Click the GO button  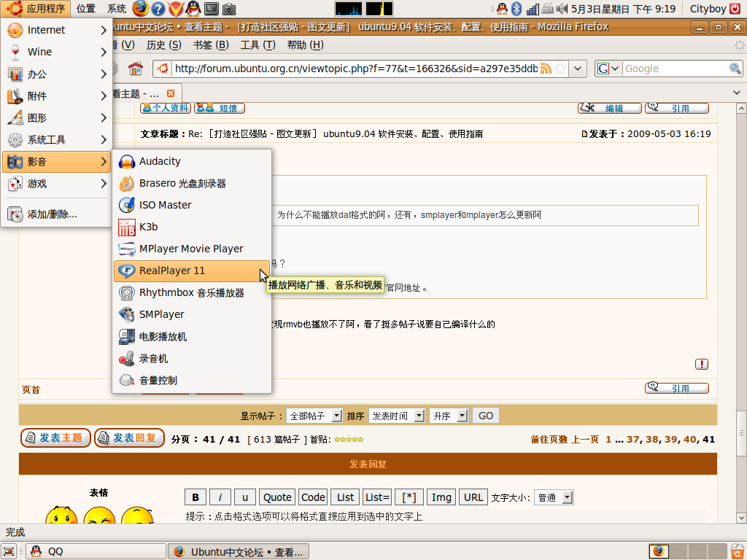click(x=485, y=416)
